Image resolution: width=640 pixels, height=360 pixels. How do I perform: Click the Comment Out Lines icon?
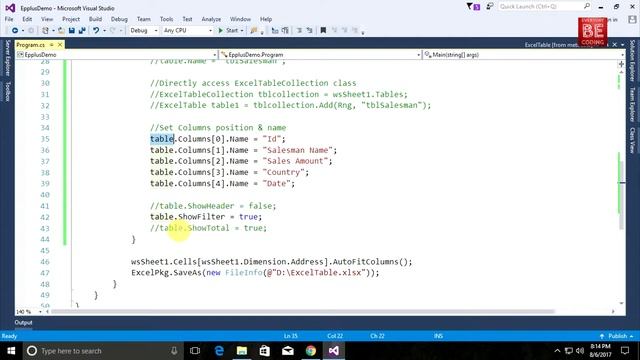[x=299, y=30]
